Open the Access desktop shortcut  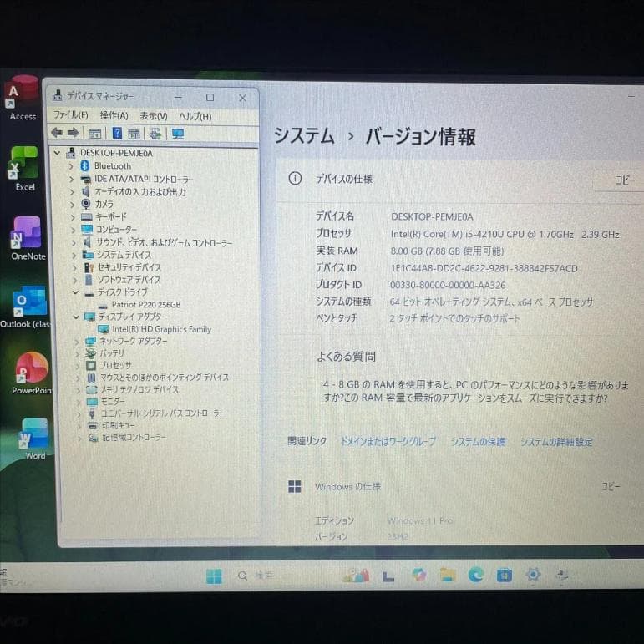click(23, 99)
